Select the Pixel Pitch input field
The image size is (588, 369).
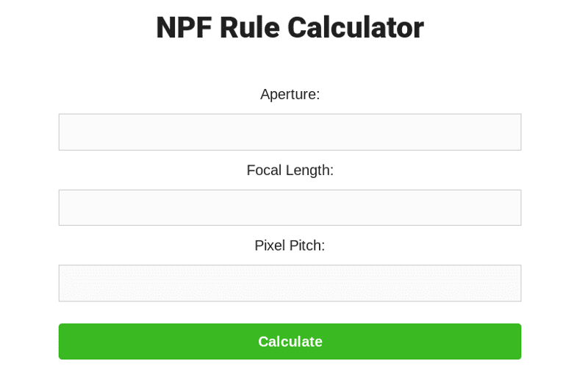click(290, 284)
